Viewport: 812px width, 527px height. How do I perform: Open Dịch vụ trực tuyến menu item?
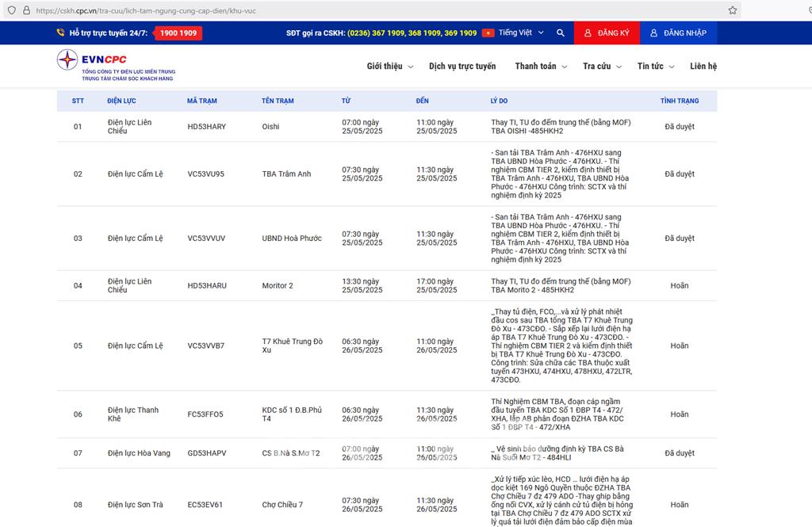tap(462, 67)
